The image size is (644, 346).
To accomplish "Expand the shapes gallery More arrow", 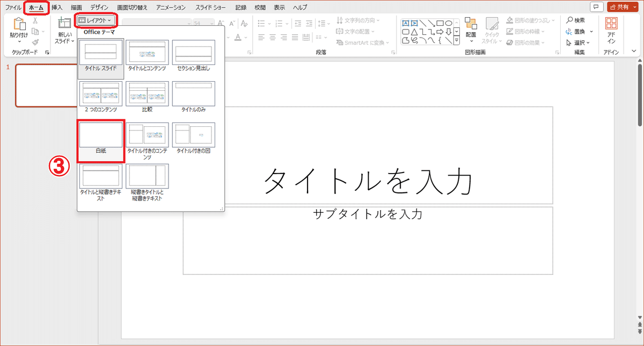I will pos(457,40).
